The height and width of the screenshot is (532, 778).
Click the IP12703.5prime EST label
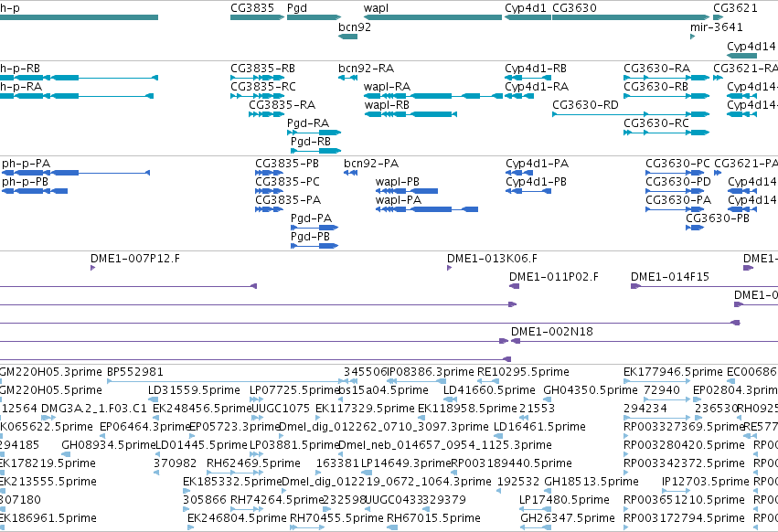[705, 482]
